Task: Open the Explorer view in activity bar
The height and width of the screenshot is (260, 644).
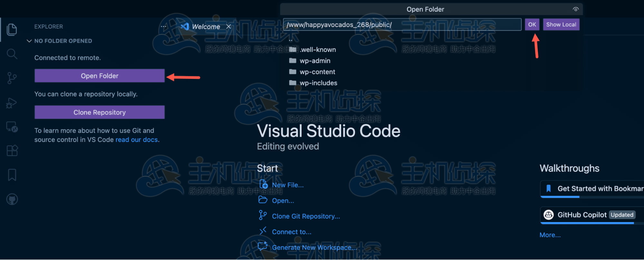Action: [x=12, y=30]
